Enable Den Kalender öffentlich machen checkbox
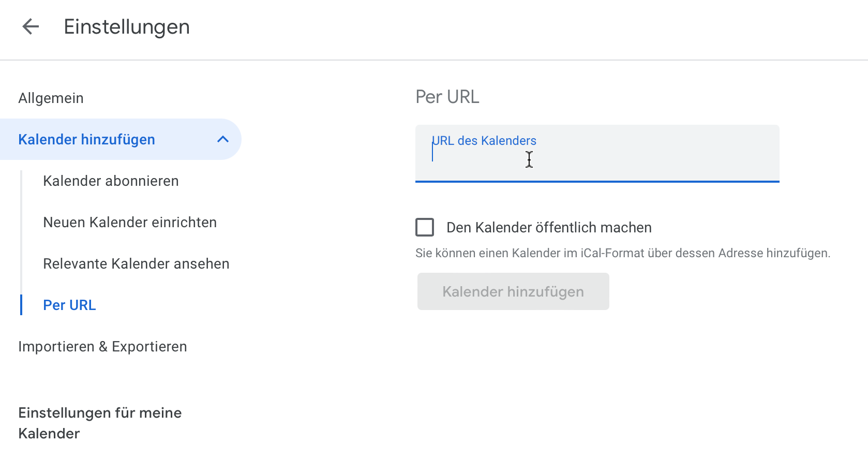 coord(425,227)
